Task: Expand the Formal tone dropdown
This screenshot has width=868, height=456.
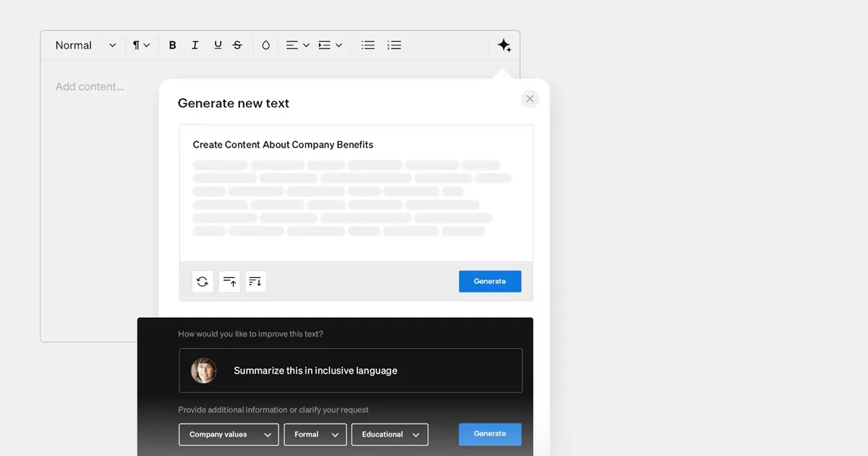Action: pyautogui.click(x=315, y=434)
